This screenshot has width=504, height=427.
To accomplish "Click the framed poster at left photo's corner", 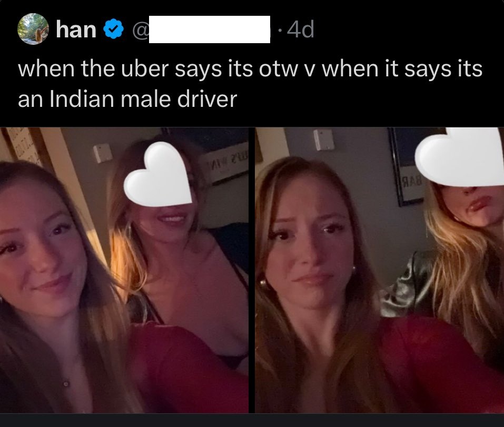I will click(20, 145).
